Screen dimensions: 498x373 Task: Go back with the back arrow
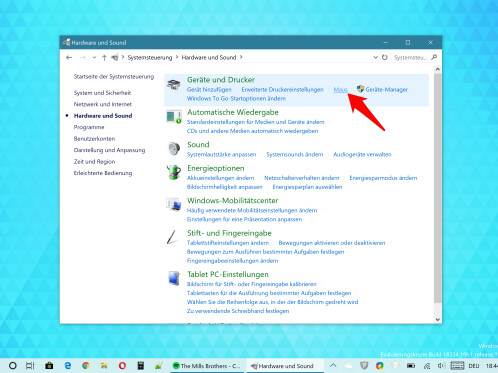click(69, 57)
